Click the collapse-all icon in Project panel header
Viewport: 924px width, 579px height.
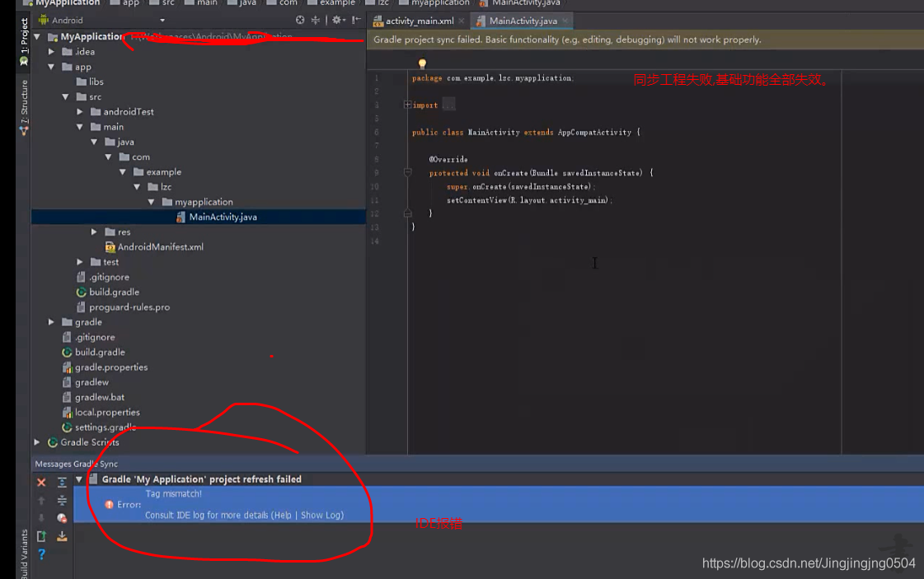click(x=316, y=20)
